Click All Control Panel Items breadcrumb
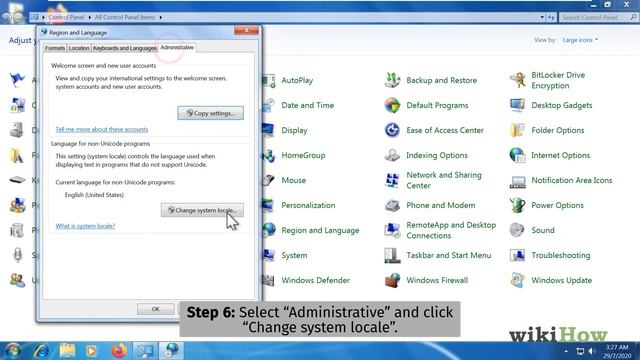The image size is (640, 360). [124, 17]
